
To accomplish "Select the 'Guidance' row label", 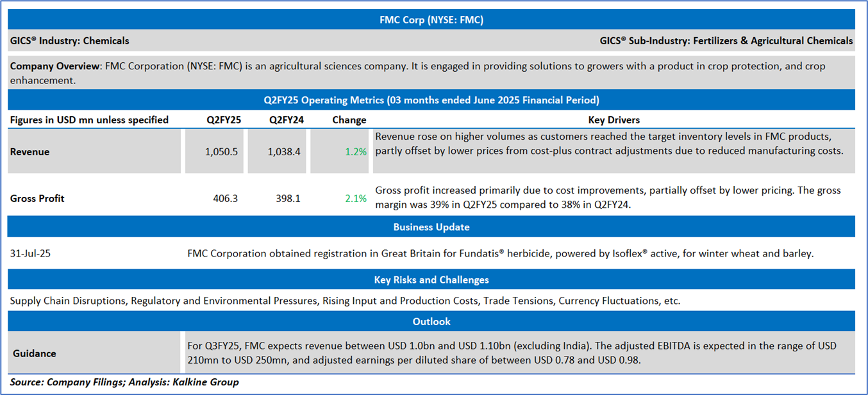I will (35, 353).
